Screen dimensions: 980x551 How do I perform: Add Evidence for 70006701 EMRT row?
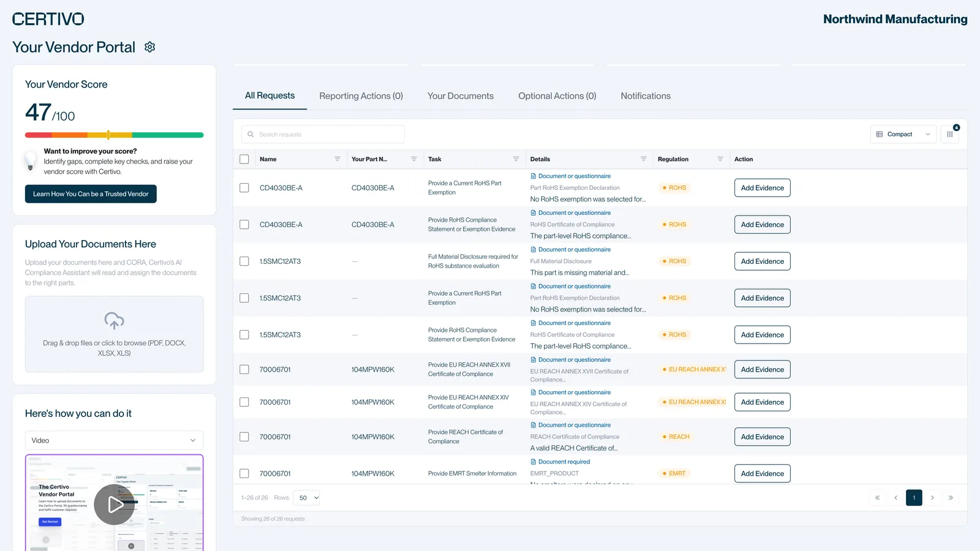point(763,474)
